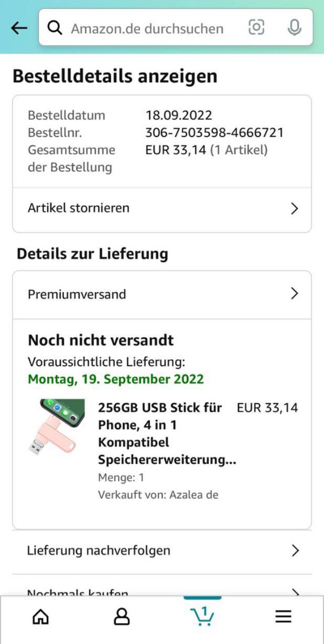Viewport: 324px width, 644px height.
Task: Select Lieferung nachverfolgen row
Action: (99, 550)
